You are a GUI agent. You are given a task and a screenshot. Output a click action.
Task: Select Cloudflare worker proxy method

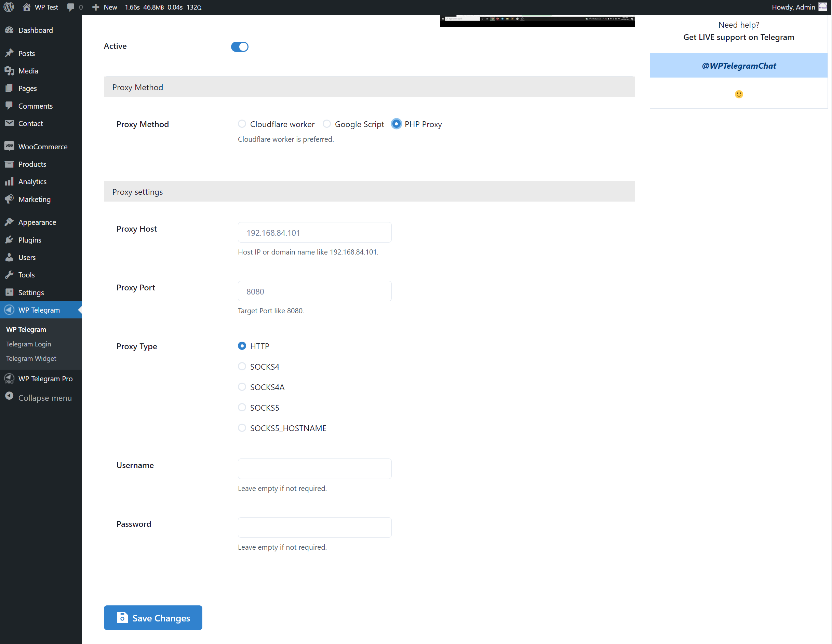pyautogui.click(x=242, y=124)
